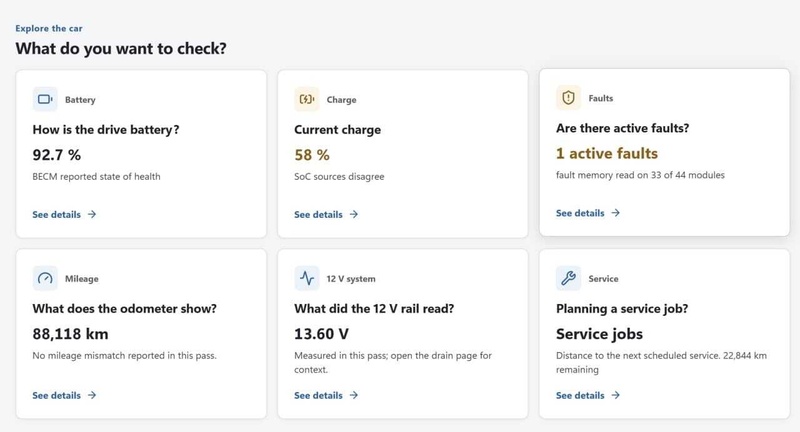Open See details for current charge
The height and width of the screenshot is (432, 800).
tap(326, 214)
